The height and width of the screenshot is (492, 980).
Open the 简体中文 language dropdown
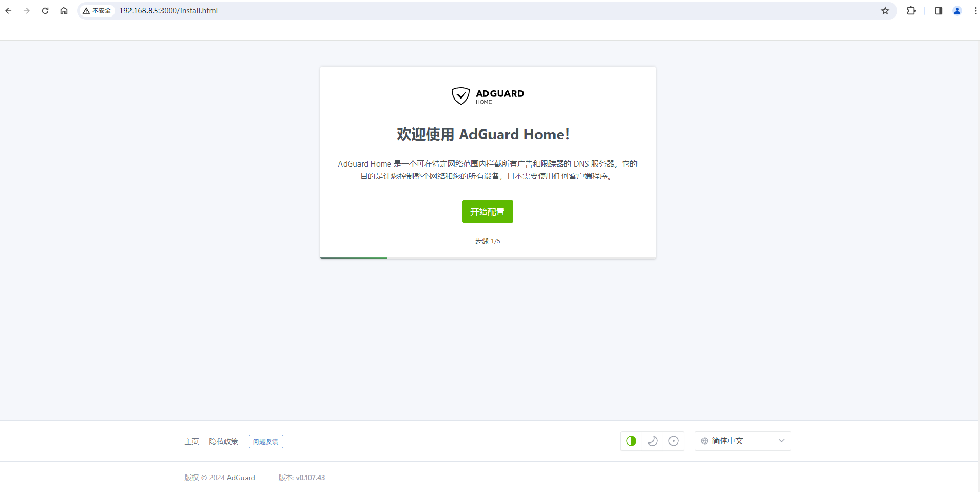[742, 441]
